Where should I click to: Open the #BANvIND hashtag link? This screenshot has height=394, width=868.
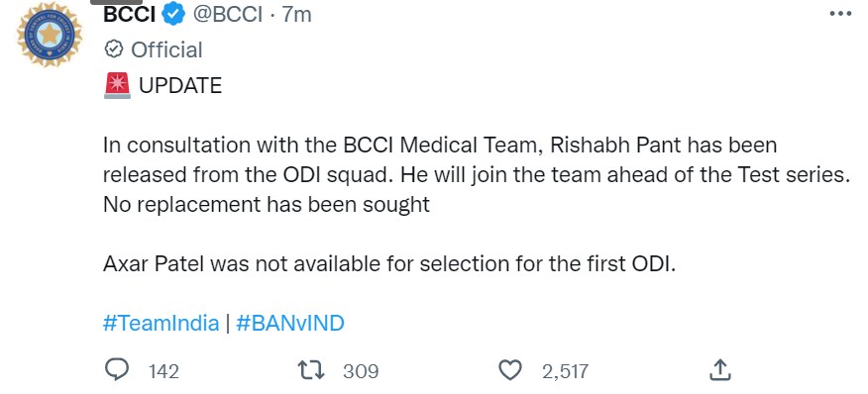pyautogui.click(x=290, y=323)
